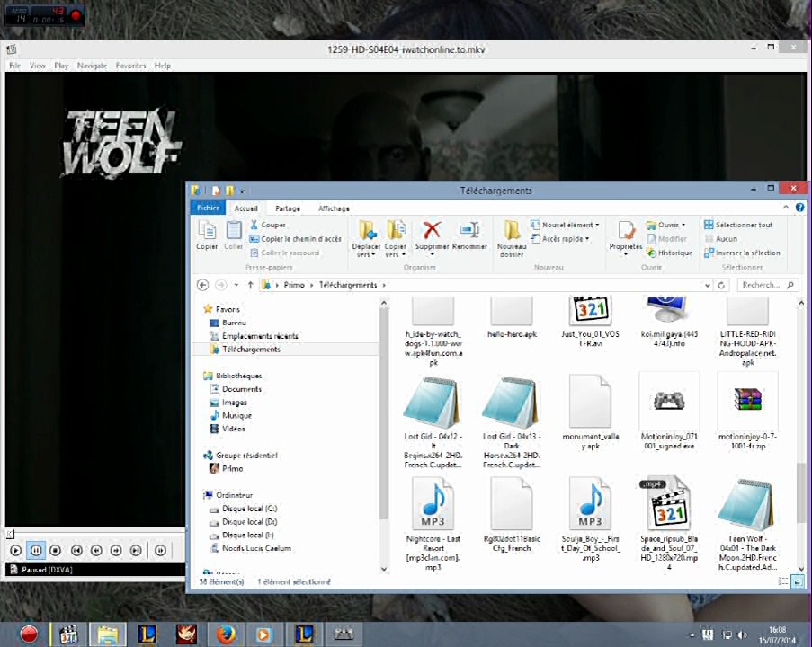The image size is (812, 647).
Task: Click Inverser la sélection
Action: pos(742,253)
